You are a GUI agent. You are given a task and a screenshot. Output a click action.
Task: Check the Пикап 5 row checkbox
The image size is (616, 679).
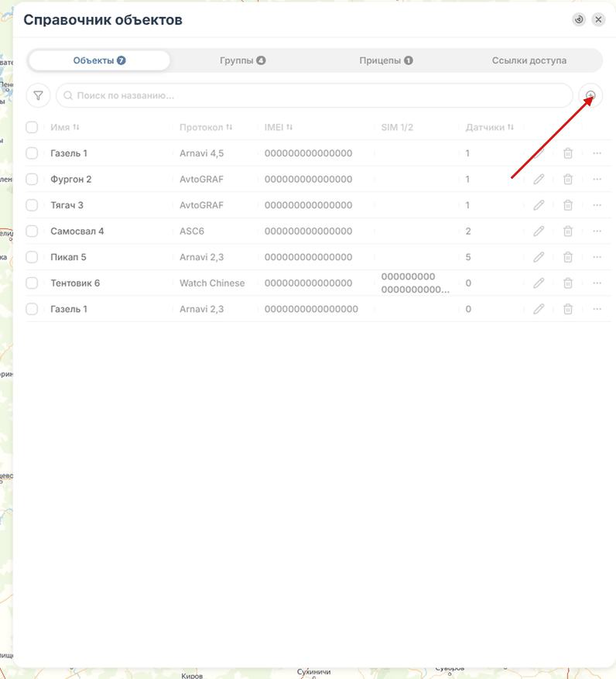[x=32, y=257]
